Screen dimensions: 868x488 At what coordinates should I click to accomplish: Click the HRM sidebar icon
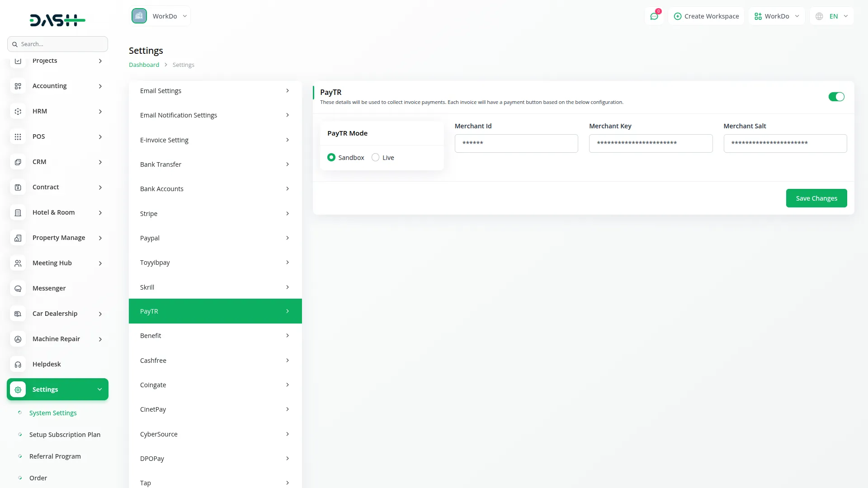pos(18,111)
